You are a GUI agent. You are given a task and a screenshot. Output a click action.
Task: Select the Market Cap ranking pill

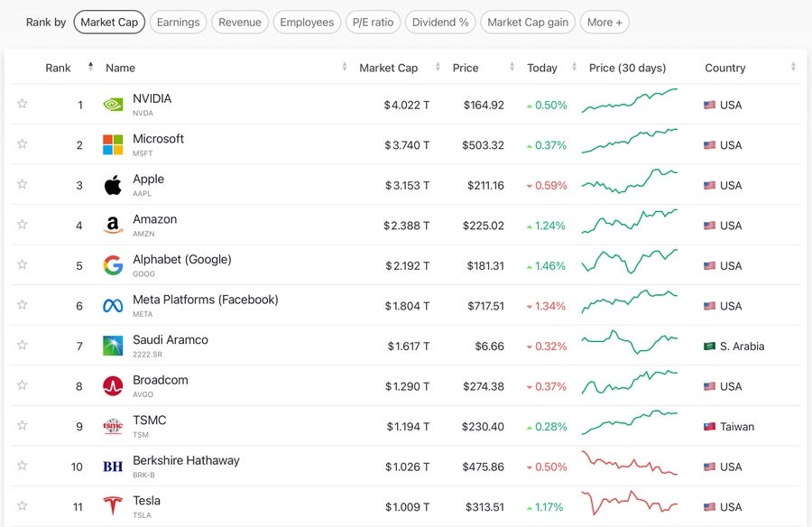coord(109,23)
